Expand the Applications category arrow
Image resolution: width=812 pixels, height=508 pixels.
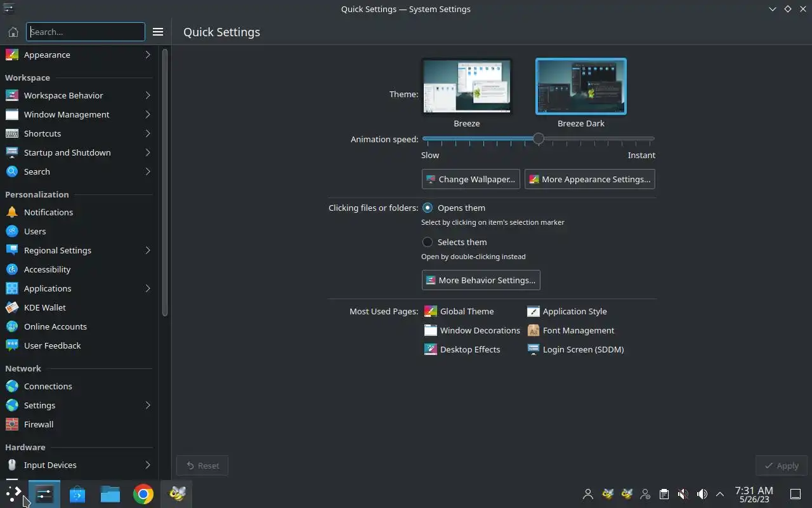coord(147,288)
